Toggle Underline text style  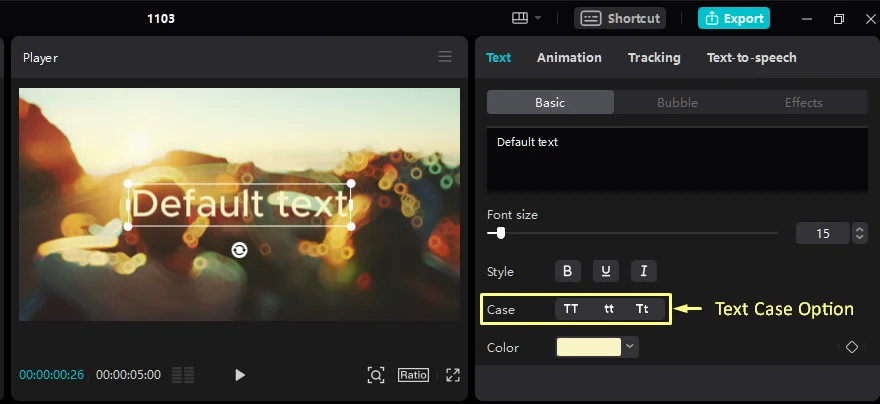tap(606, 272)
